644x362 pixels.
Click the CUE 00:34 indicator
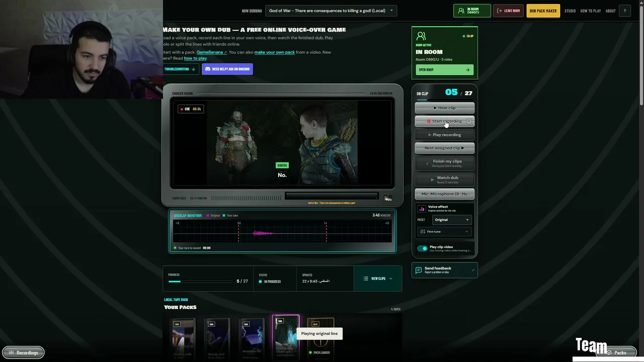click(191, 109)
